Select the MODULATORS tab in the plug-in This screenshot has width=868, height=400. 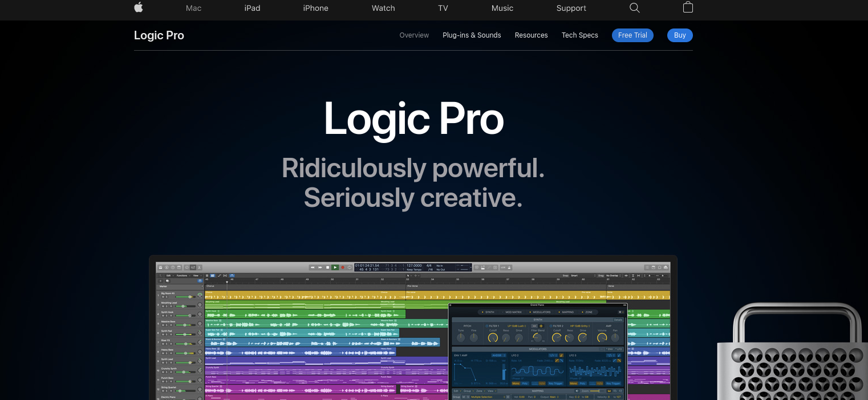pyautogui.click(x=541, y=312)
